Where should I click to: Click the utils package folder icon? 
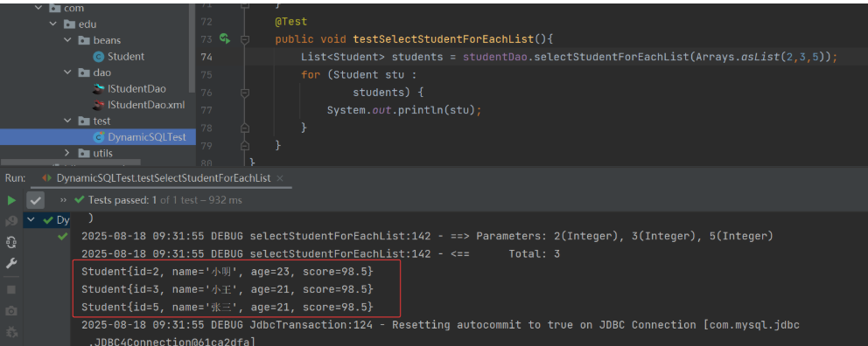click(84, 153)
